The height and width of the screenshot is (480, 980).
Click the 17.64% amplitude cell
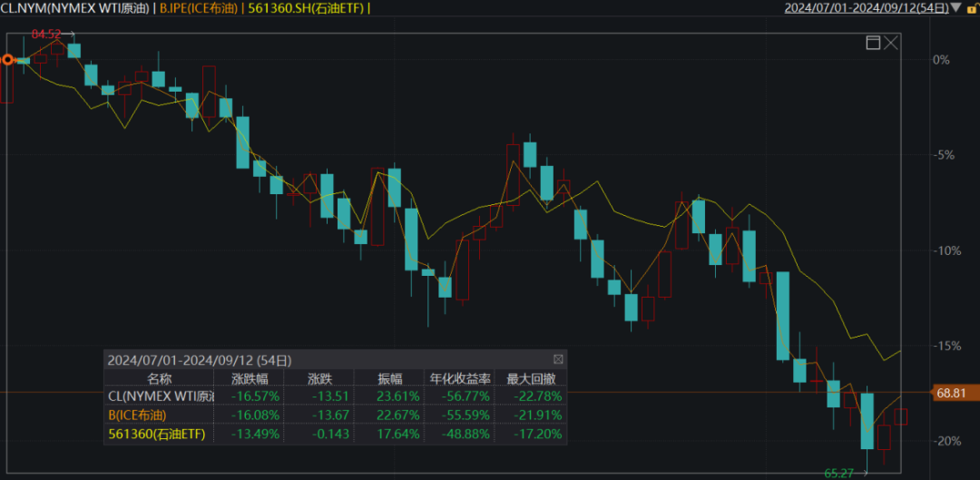(398, 434)
